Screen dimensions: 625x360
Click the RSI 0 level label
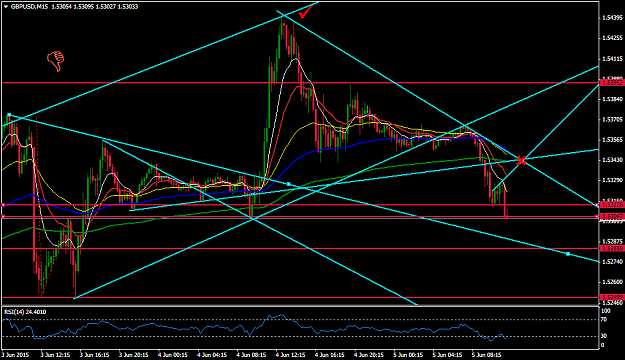point(603,345)
